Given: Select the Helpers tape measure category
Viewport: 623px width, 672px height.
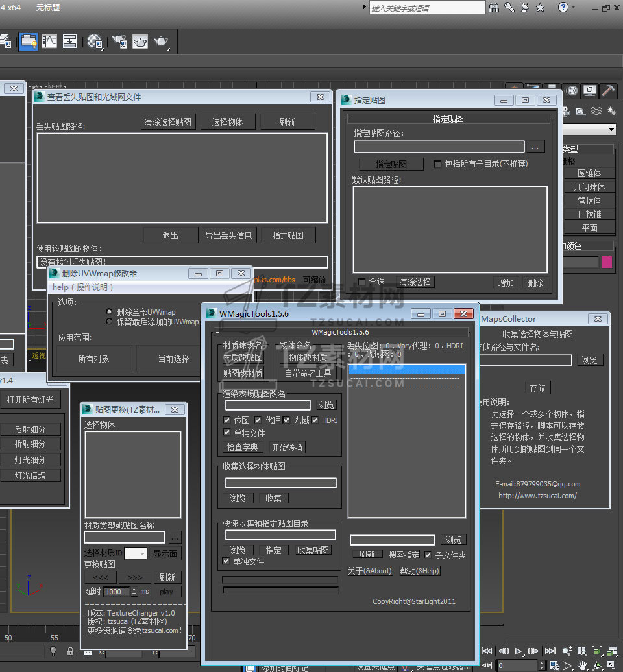Looking at the screenshot, I should [x=581, y=112].
